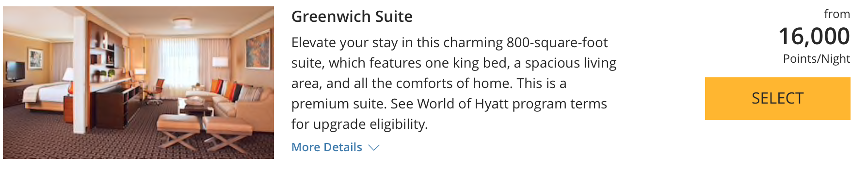
Task: Click the Points/Night label
Action: point(816,59)
